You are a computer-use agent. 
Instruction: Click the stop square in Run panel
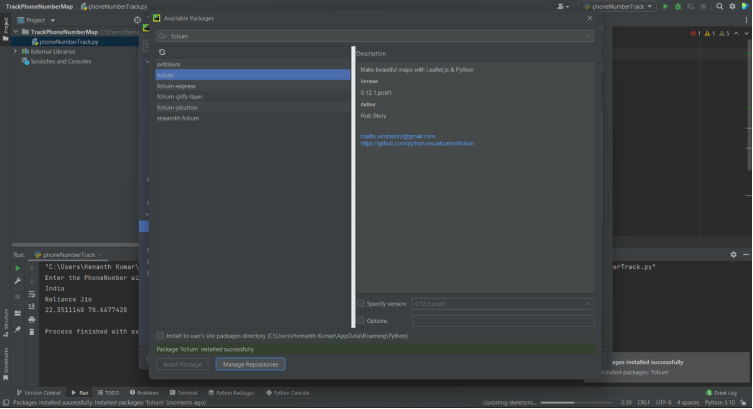click(18, 297)
